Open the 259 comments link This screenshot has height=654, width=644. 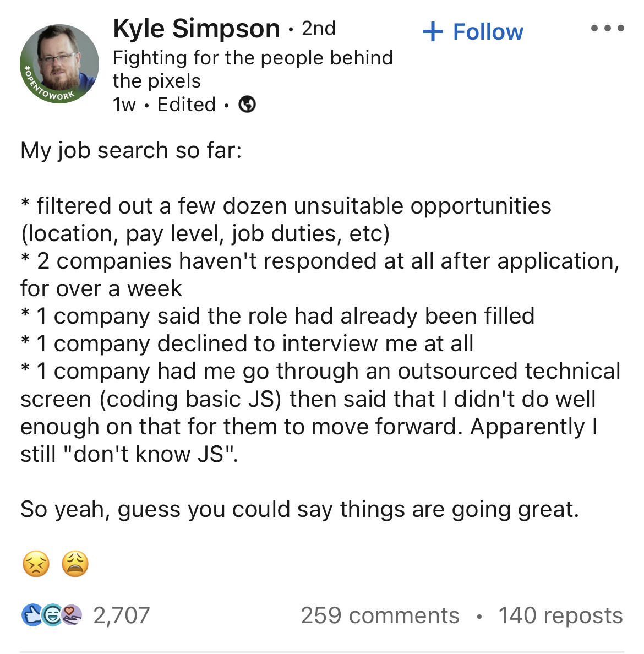click(x=380, y=615)
